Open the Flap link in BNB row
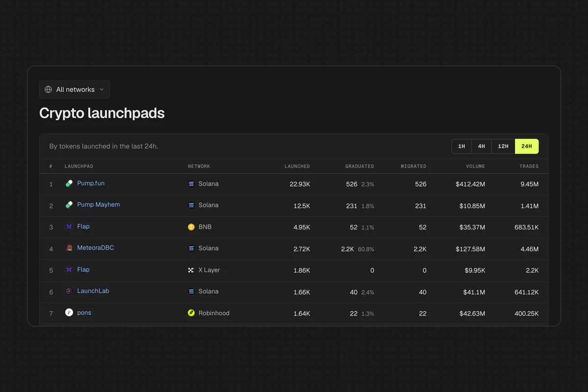The image size is (588, 392). tap(83, 226)
